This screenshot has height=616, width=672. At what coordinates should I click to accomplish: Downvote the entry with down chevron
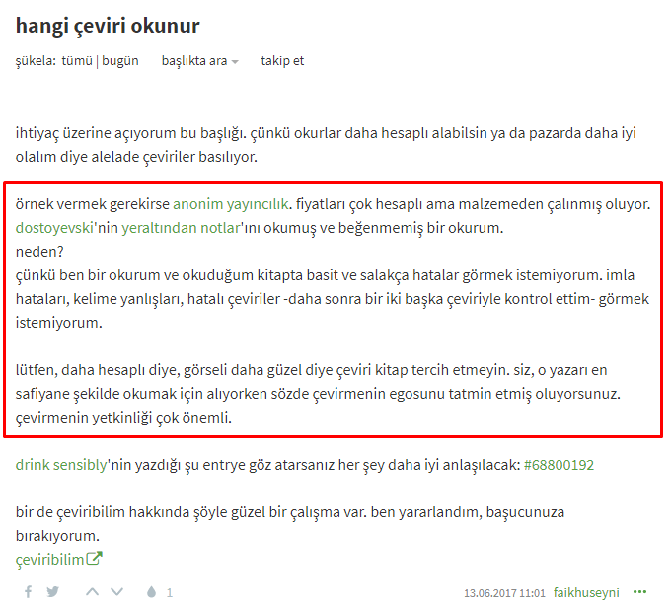tap(117, 592)
